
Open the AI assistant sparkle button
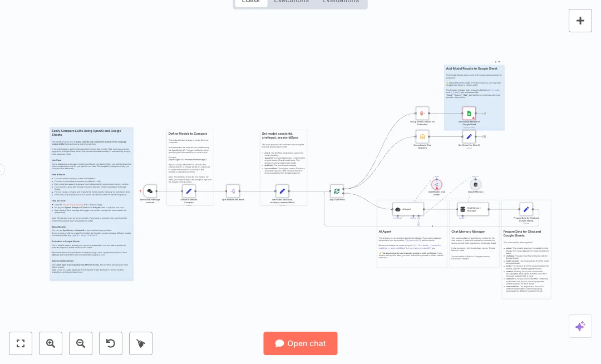click(x=580, y=326)
